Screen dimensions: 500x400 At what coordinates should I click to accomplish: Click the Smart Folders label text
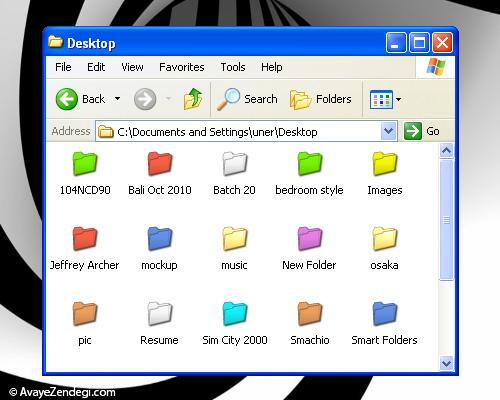[x=384, y=340]
